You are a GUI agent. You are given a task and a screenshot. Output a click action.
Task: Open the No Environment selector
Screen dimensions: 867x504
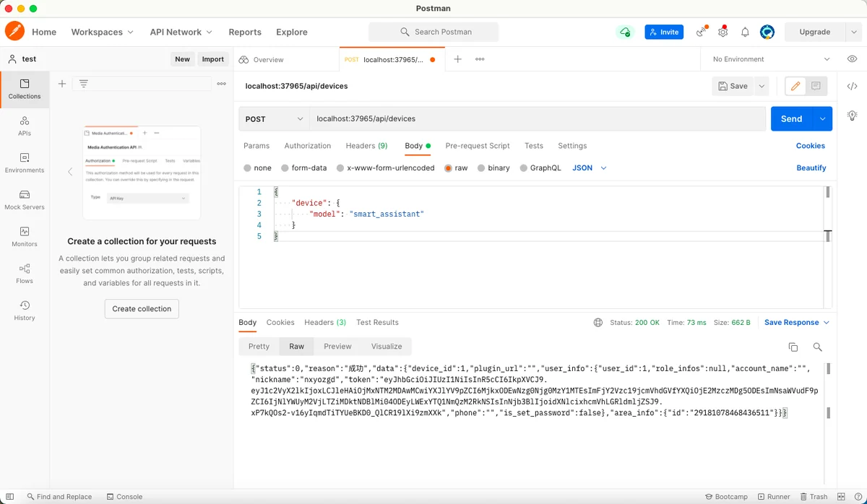[770, 59]
